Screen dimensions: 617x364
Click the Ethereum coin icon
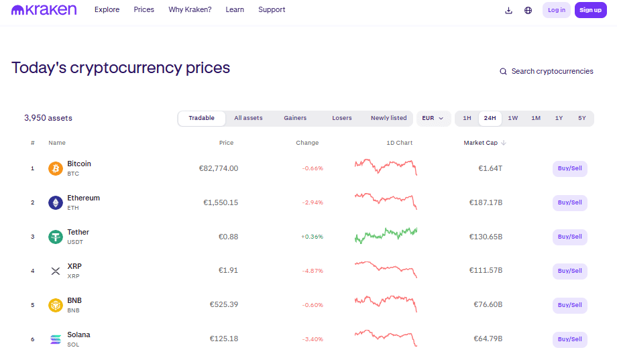tap(56, 202)
